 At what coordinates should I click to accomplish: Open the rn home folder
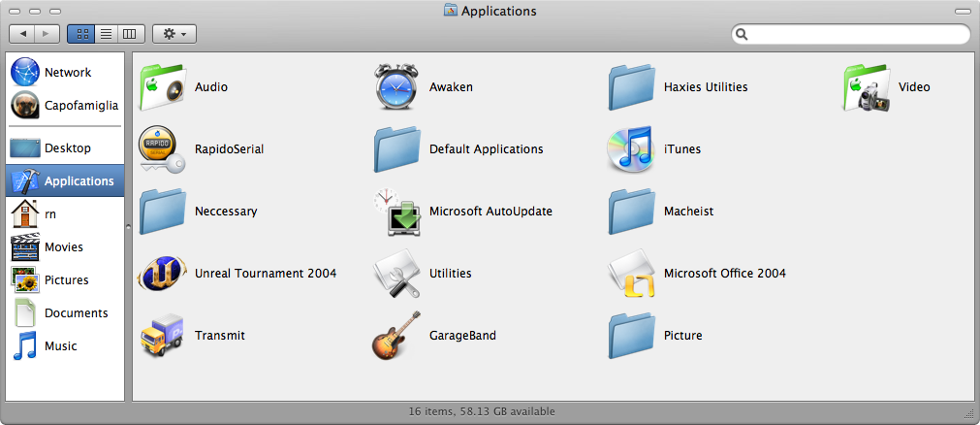pyautogui.click(x=65, y=214)
